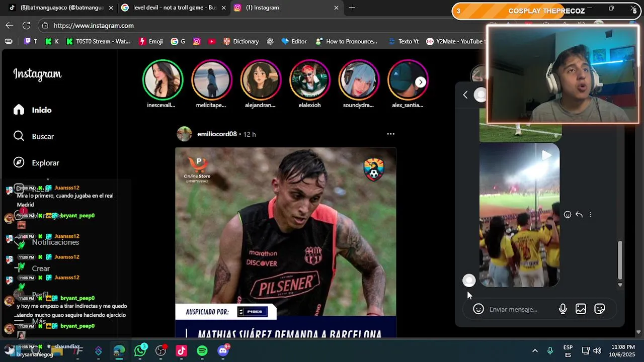Image resolution: width=644 pixels, height=362 pixels.
Task: Open Instagram bookmark icon
Action: coord(197,42)
